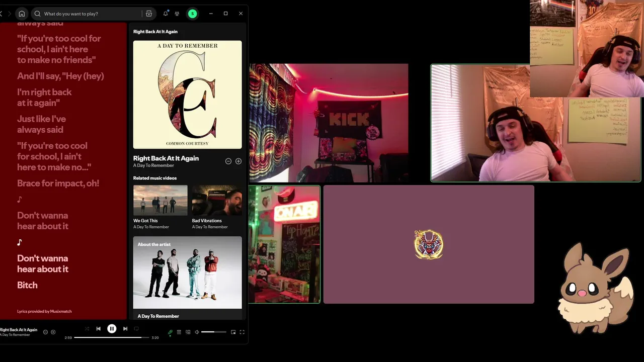Pause the current song
644x362 pixels.
112,329
